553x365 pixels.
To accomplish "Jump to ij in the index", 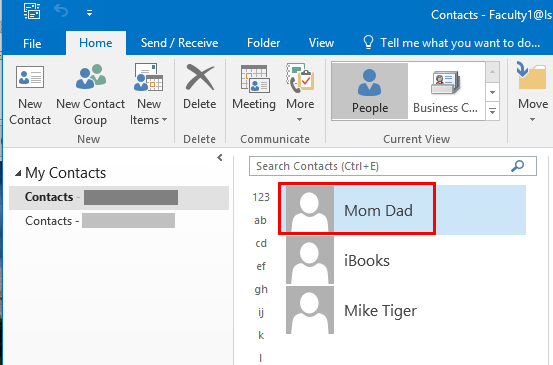I will (x=261, y=312).
